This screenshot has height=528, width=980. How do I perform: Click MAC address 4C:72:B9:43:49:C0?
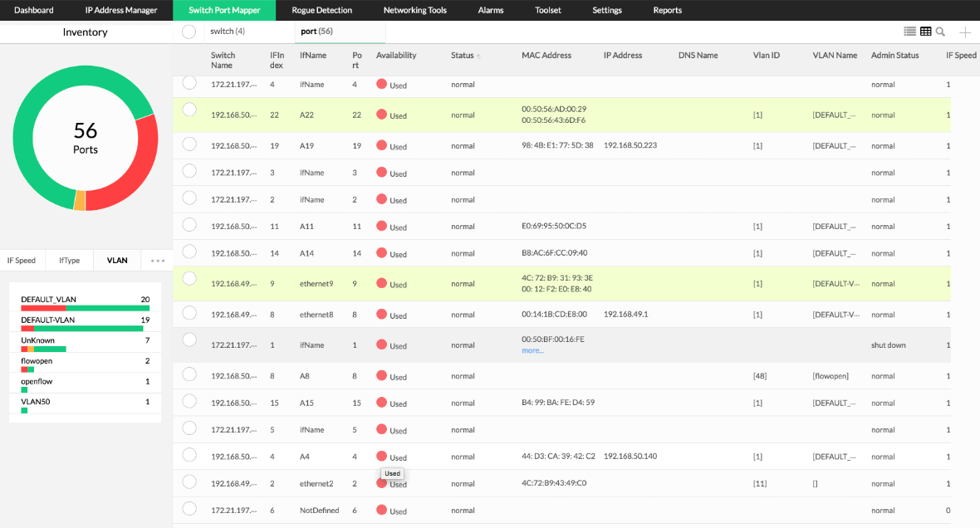[x=554, y=483]
